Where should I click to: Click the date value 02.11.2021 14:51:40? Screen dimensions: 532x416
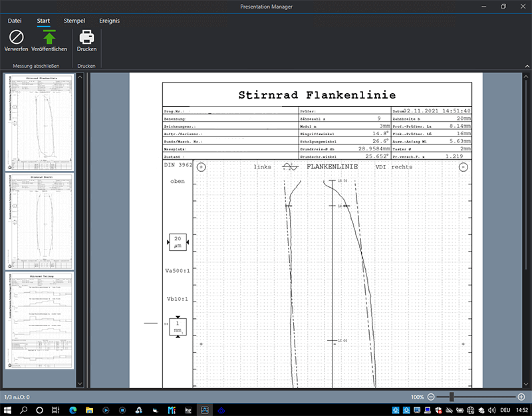click(x=437, y=110)
